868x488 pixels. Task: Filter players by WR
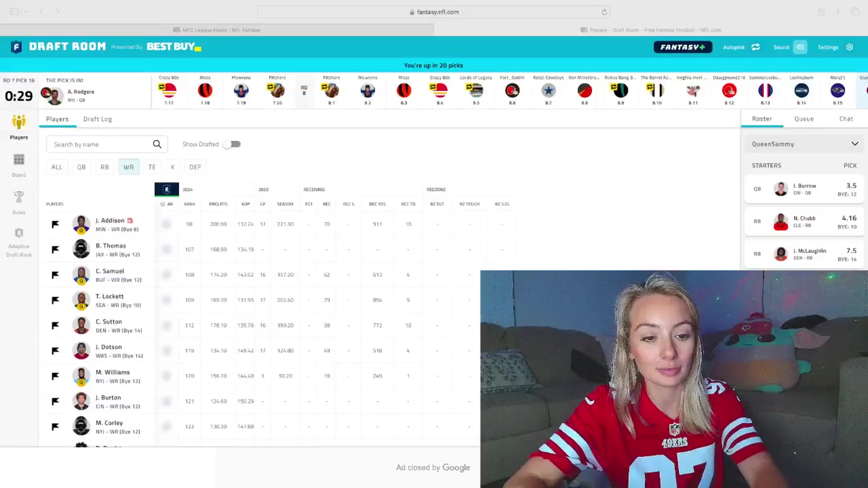(x=129, y=167)
